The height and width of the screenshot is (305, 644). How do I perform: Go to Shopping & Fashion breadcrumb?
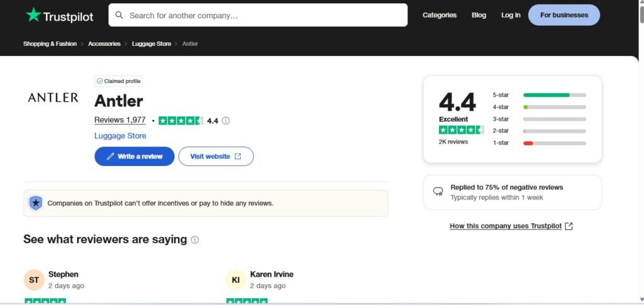click(x=50, y=43)
